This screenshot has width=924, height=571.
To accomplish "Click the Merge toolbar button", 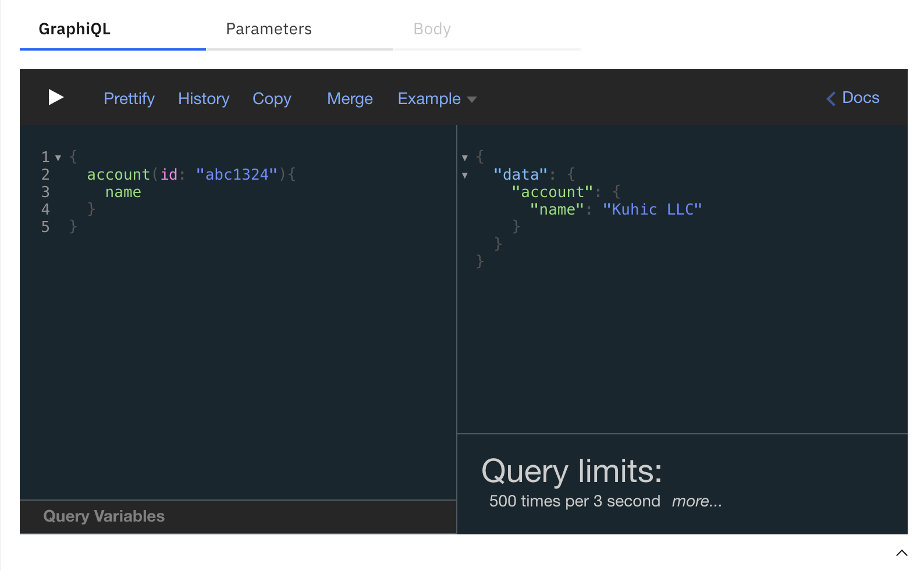I will pyautogui.click(x=350, y=99).
